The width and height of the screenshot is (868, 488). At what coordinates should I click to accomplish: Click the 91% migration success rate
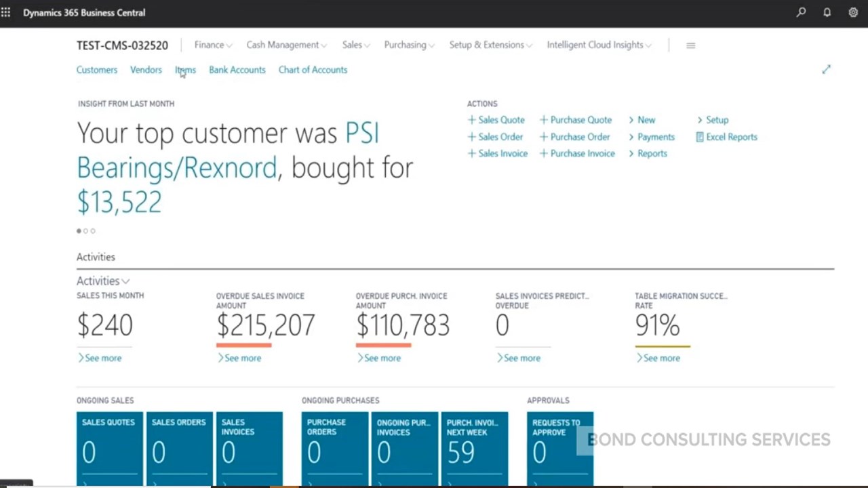point(657,325)
